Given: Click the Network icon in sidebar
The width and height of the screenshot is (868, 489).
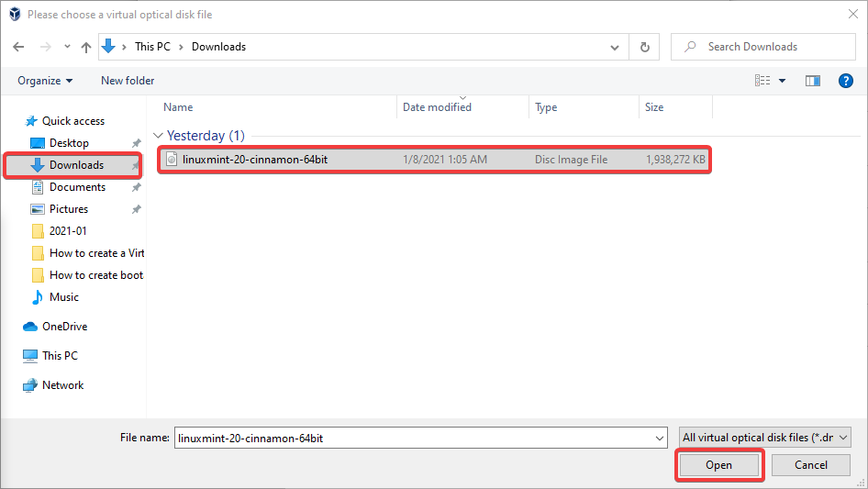Looking at the screenshot, I should coord(30,385).
